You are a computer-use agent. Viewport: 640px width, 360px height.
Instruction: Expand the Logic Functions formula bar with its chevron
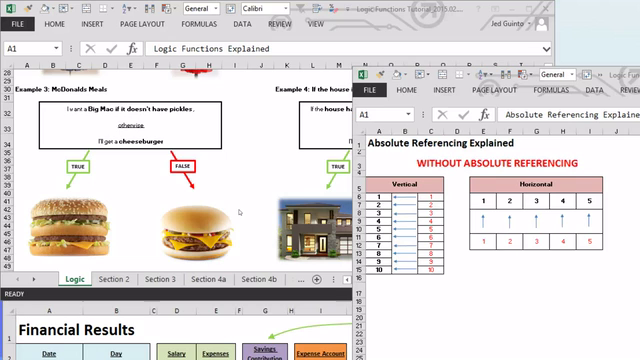(546, 49)
